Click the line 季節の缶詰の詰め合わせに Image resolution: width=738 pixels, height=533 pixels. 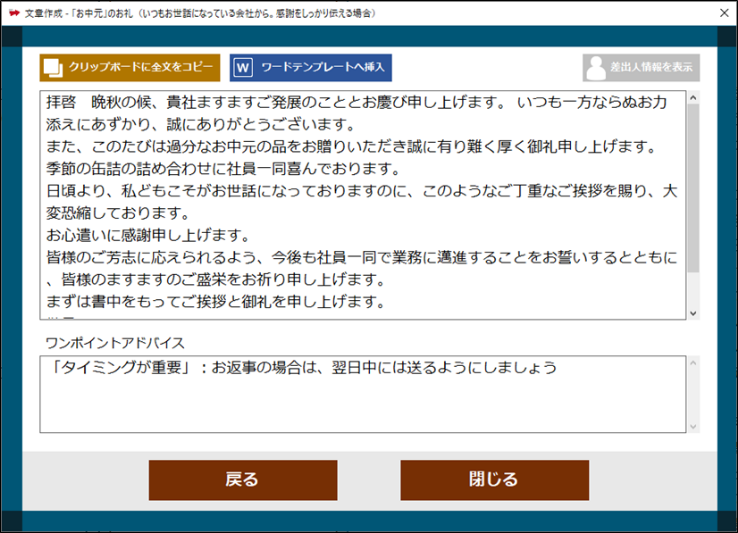point(223,169)
